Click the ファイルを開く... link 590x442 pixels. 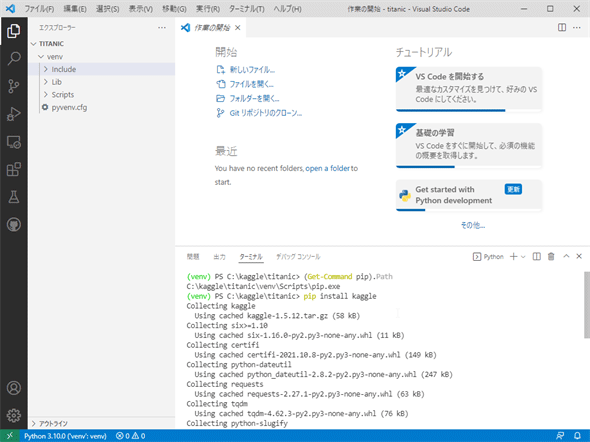(251, 84)
